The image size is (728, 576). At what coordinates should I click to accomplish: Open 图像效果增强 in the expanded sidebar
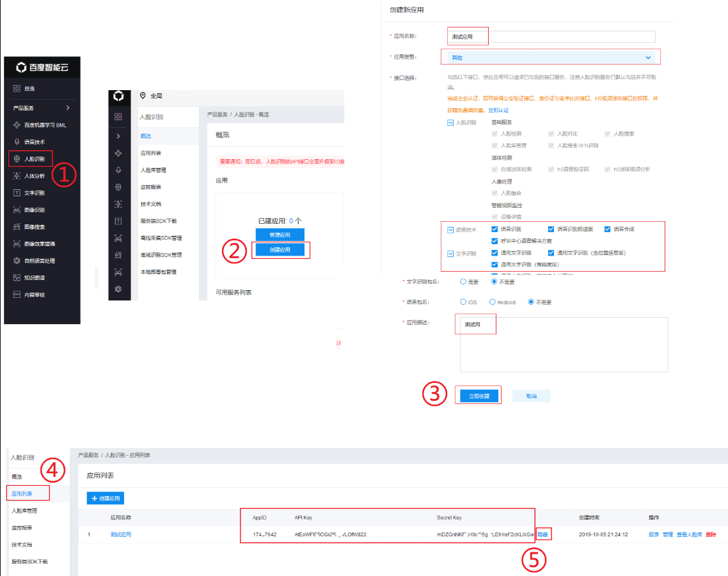(35, 244)
